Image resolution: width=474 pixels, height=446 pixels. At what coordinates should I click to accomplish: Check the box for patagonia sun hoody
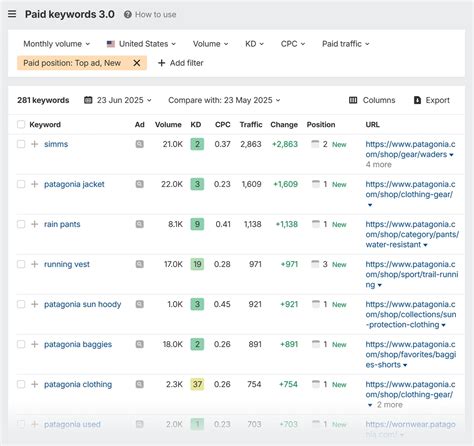[x=21, y=304]
